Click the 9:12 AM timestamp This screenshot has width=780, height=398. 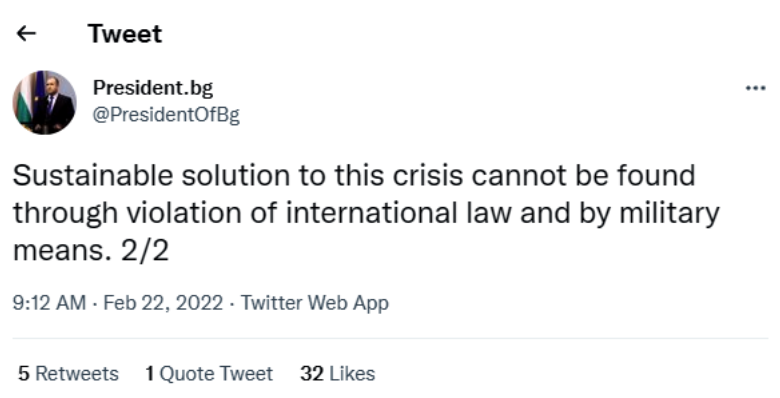pos(49,302)
